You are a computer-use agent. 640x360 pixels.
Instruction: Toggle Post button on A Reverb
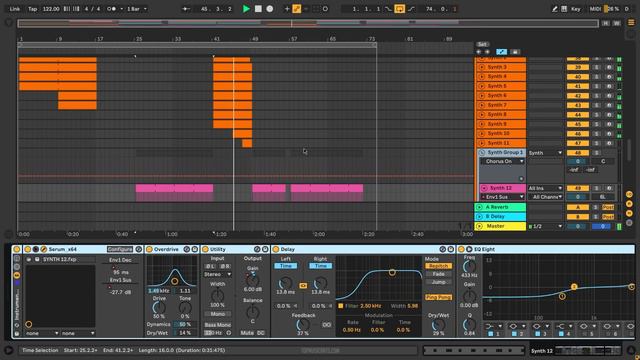click(608, 207)
